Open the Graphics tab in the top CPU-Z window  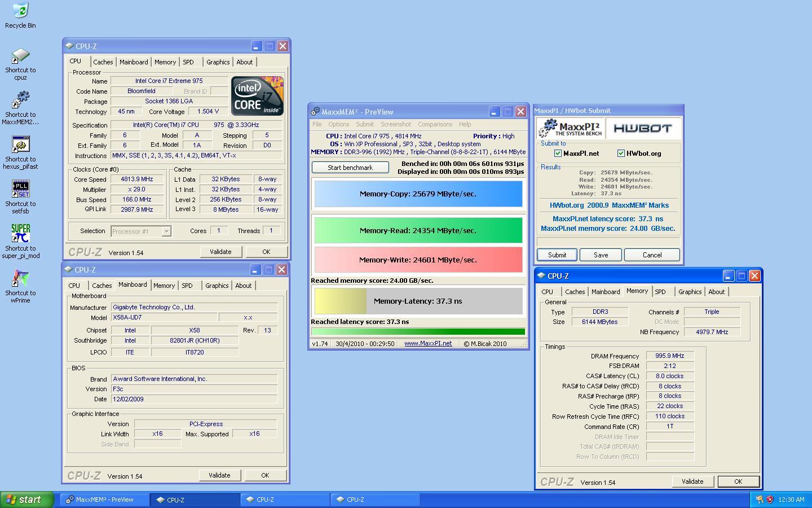click(218, 62)
